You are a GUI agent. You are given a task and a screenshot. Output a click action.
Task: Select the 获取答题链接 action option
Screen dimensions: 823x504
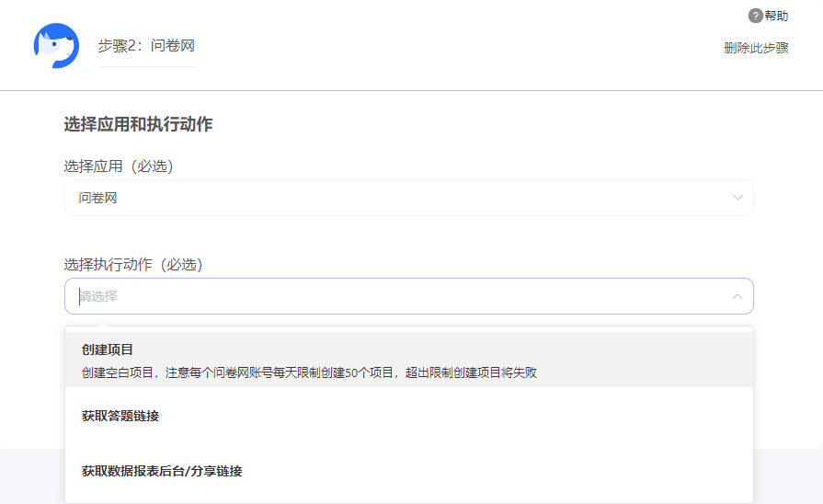click(x=409, y=416)
